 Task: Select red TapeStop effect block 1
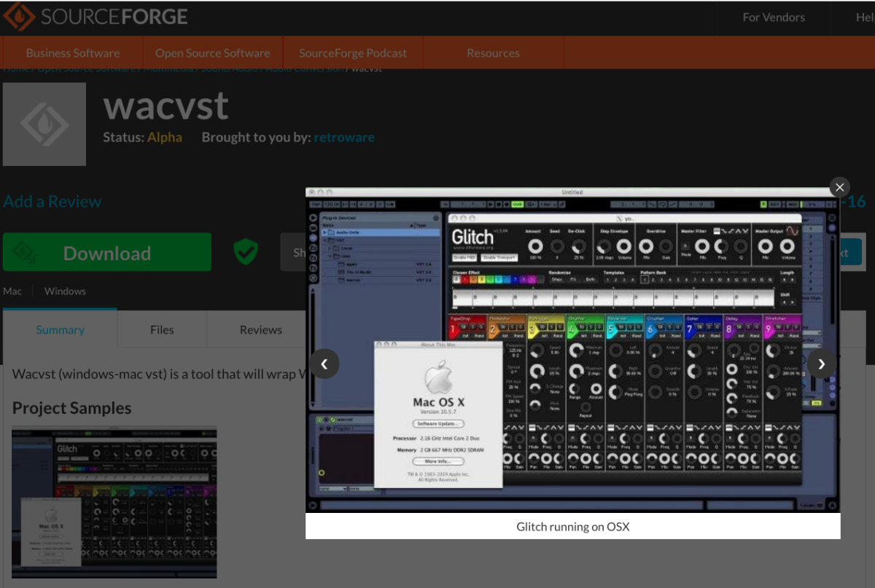click(467, 328)
